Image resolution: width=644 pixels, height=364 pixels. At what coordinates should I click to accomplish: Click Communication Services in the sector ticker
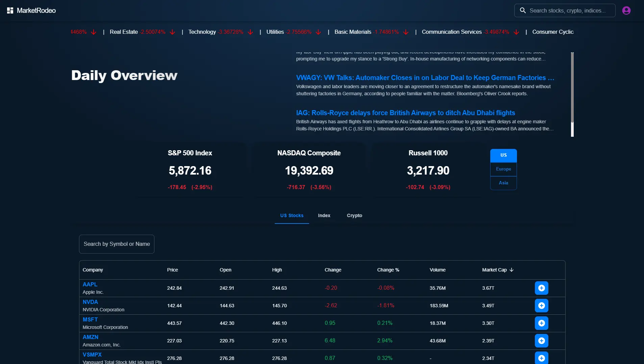[452, 32]
